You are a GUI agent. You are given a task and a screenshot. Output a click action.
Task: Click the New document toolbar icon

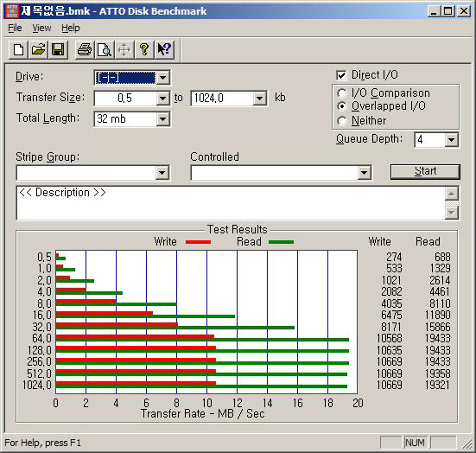point(18,49)
